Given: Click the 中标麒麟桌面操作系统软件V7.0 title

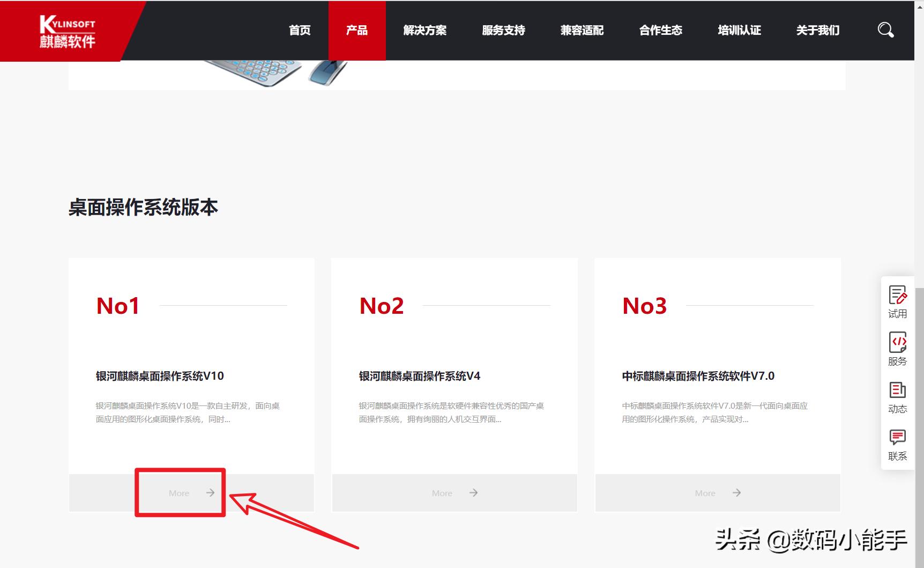Looking at the screenshot, I should click(x=698, y=376).
